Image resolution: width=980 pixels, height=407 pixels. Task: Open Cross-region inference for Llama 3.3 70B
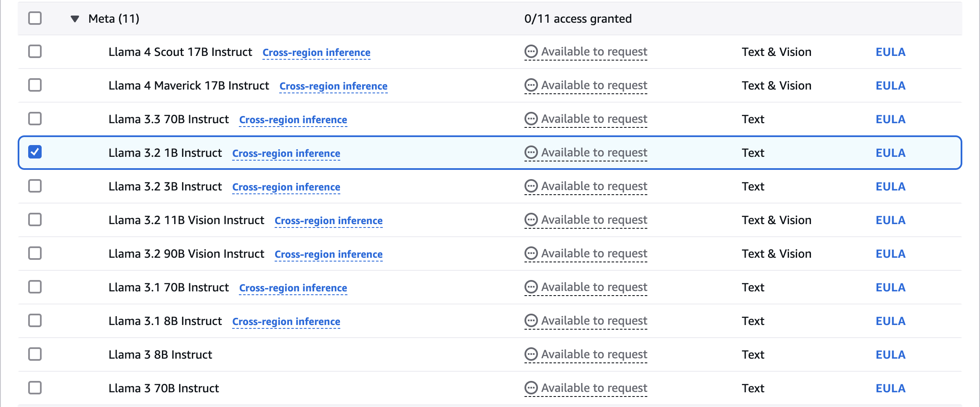(293, 120)
